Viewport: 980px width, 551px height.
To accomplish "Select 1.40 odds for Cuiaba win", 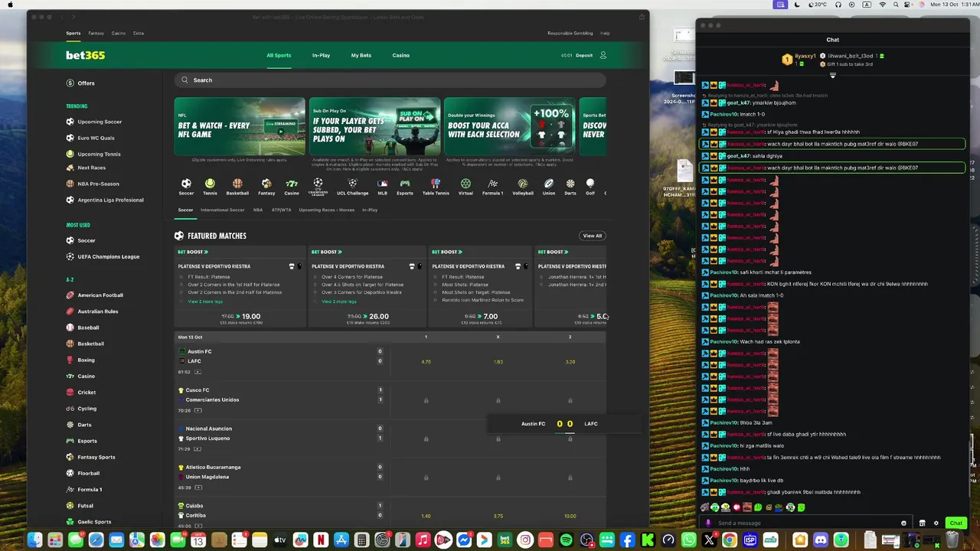I will click(426, 516).
